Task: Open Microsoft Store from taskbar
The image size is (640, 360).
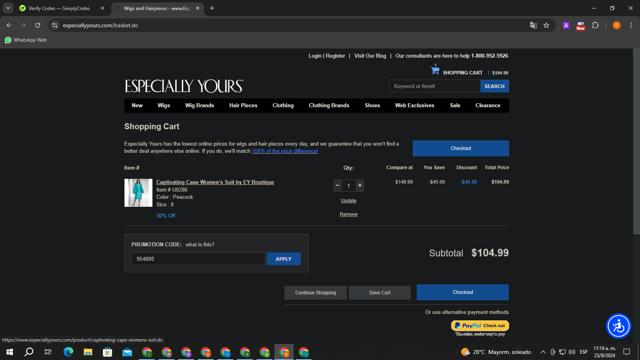Action: click(x=107, y=352)
